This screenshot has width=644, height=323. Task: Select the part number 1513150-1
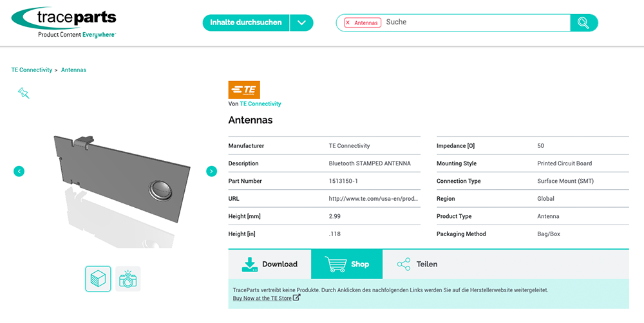pos(343,181)
